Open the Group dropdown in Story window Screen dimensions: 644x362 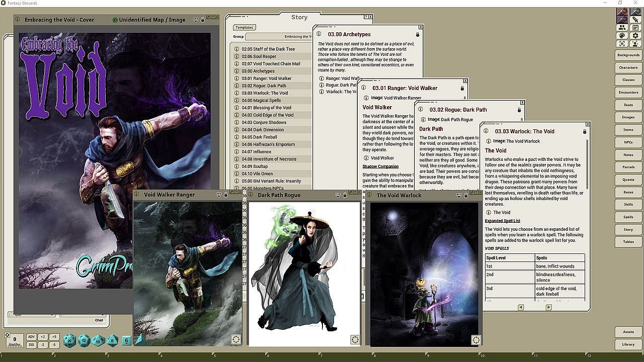coord(278,36)
